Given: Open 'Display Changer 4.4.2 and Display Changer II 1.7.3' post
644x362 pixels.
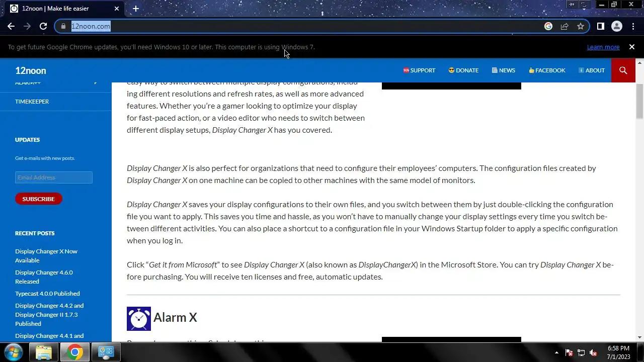Looking at the screenshot, I should pos(49,315).
